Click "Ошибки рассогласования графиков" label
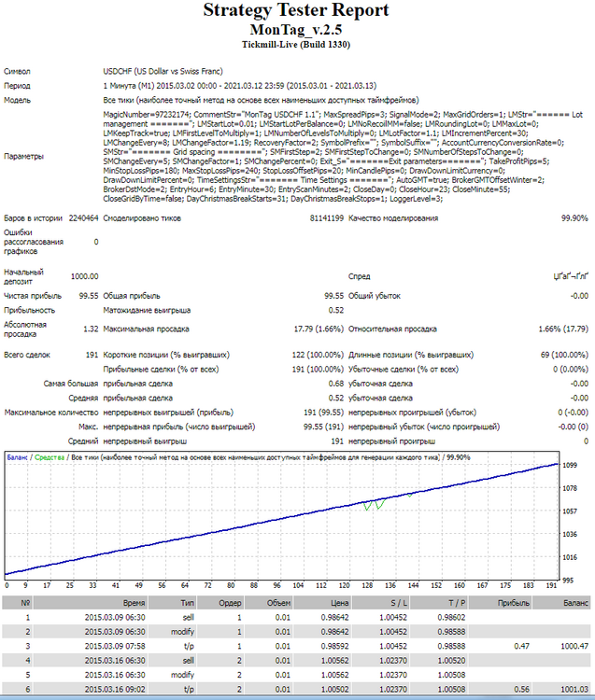Viewport: 595px width, 700px height. [34, 242]
